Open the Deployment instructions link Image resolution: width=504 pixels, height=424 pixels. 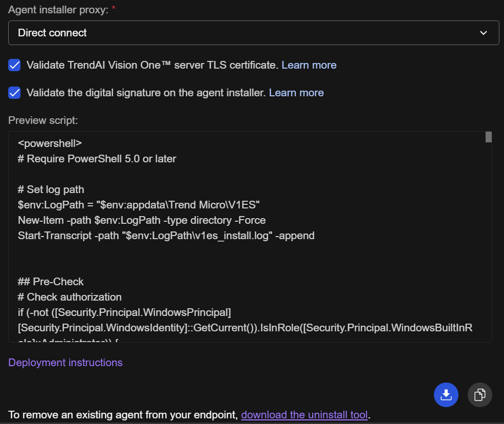tap(65, 363)
